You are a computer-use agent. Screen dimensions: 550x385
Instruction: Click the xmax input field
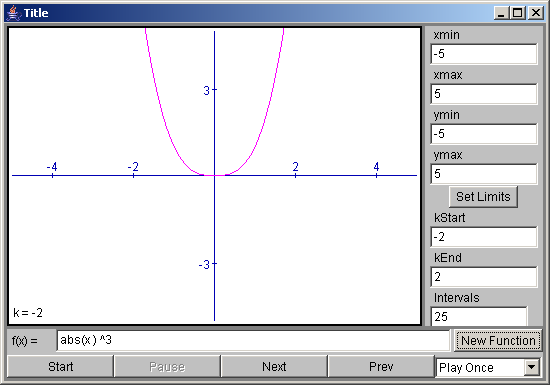click(x=484, y=94)
